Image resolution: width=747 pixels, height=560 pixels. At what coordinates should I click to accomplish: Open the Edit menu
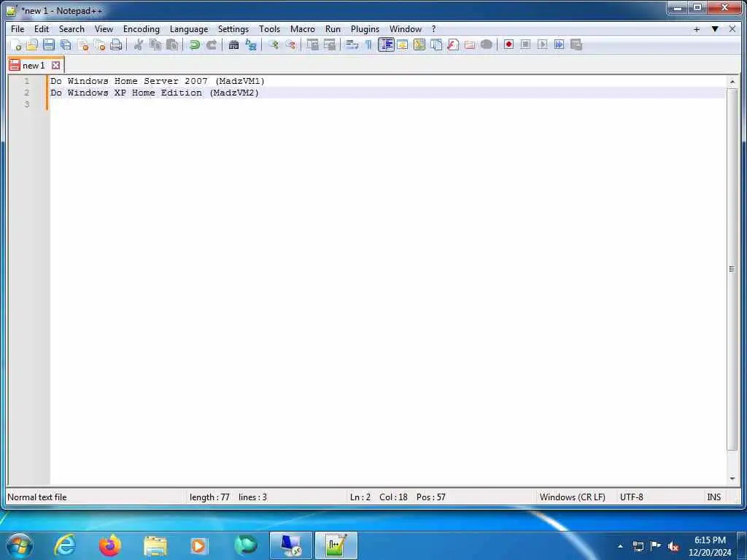[x=42, y=29]
